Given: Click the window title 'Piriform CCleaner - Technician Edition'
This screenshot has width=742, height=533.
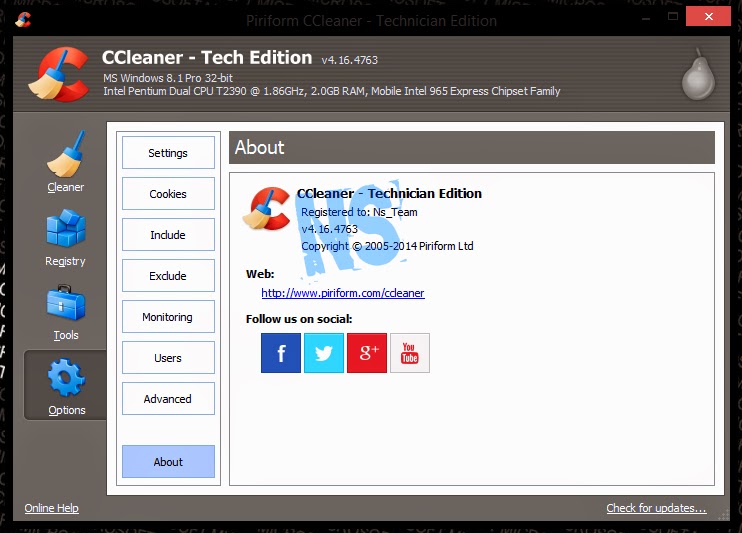Looking at the screenshot, I should point(371,21).
